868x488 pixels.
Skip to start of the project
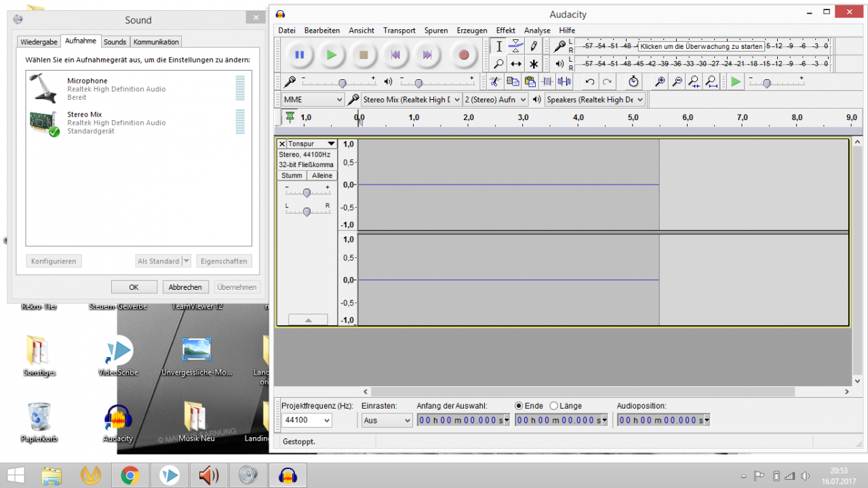coord(395,55)
